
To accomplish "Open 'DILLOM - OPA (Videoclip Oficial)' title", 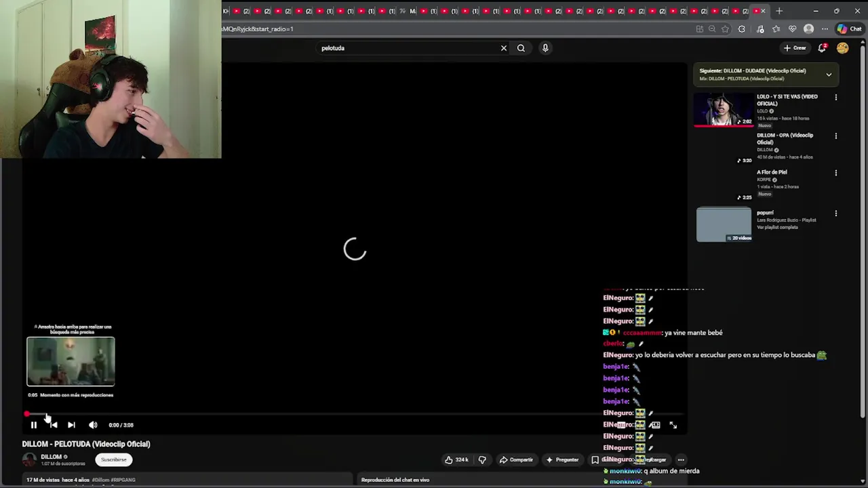I will pyautogui.click(x=785, y=138).
